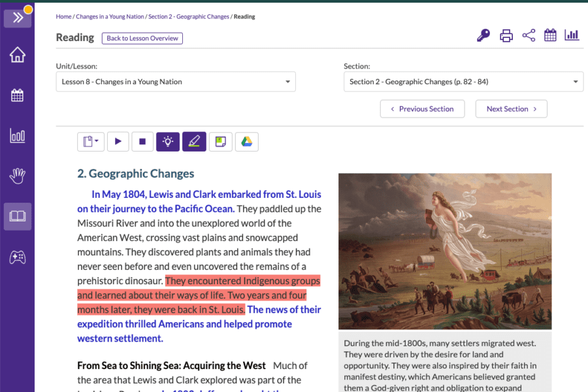Open the calendar icon in sidebar
Viewport: 588px width, 392px height.
(17, 95)
